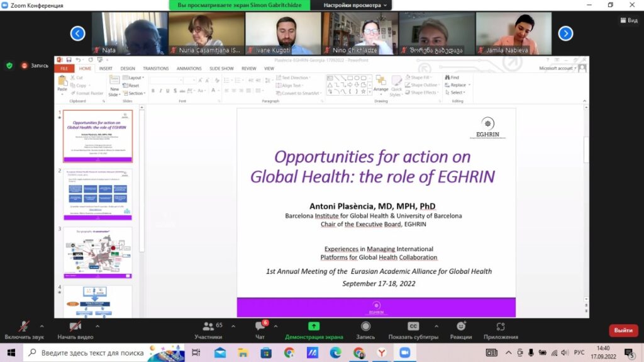Select slide 2 thumbnail in slide panel
This screenshot has width=644, height=362.
pos(97,194)
